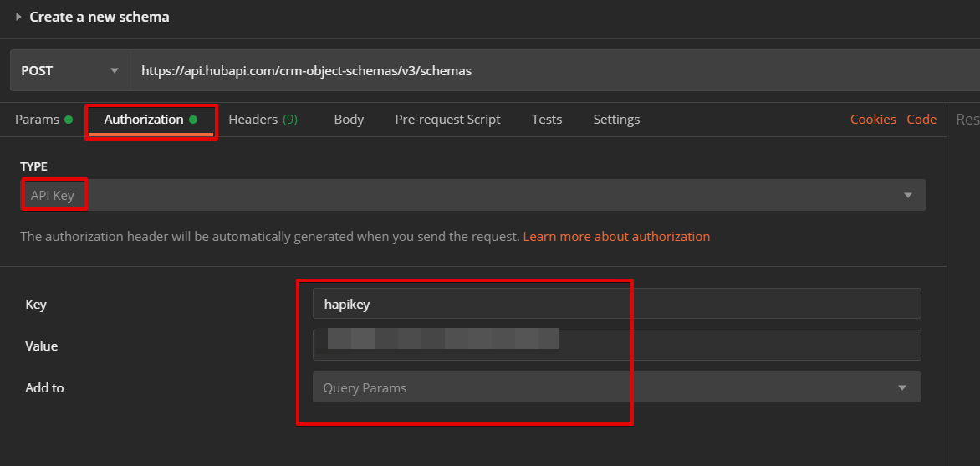Switch to the Params tab
Screen dimensions: 980x466
(38, 120)
